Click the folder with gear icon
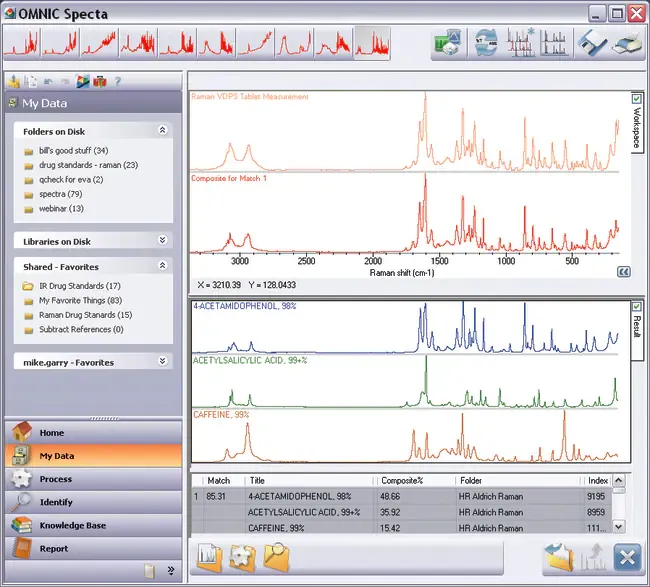Viewport: 650px width, 587px height. (243, 558)
